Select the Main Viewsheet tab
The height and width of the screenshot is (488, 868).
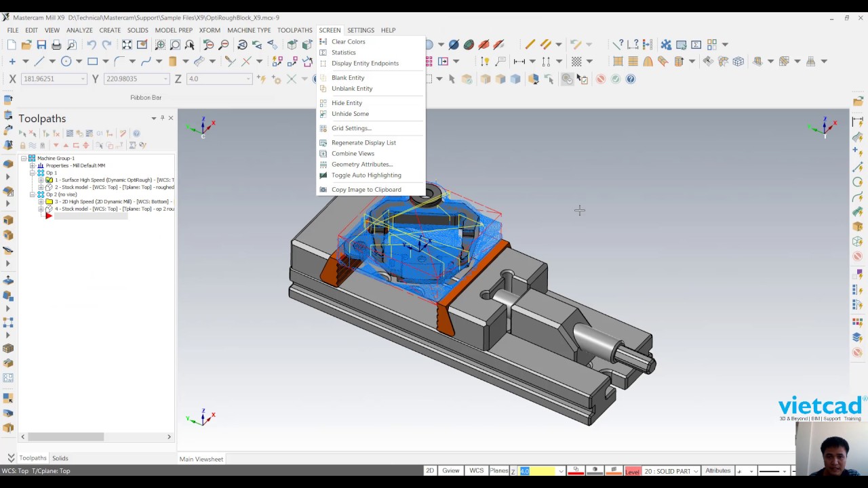click(201, 459)
